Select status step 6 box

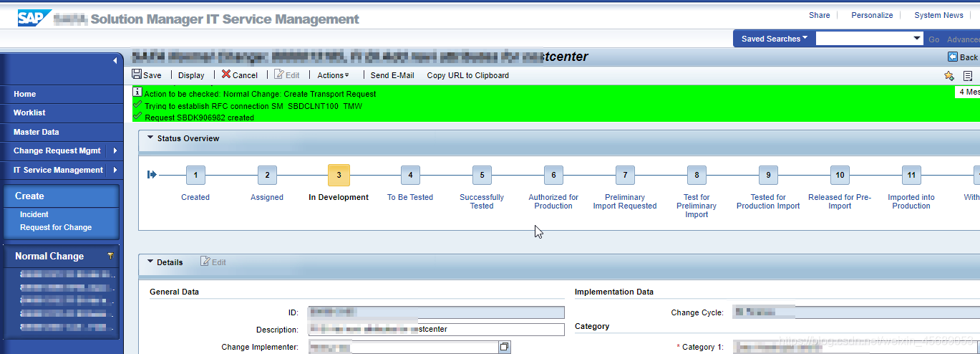(553, 175)
